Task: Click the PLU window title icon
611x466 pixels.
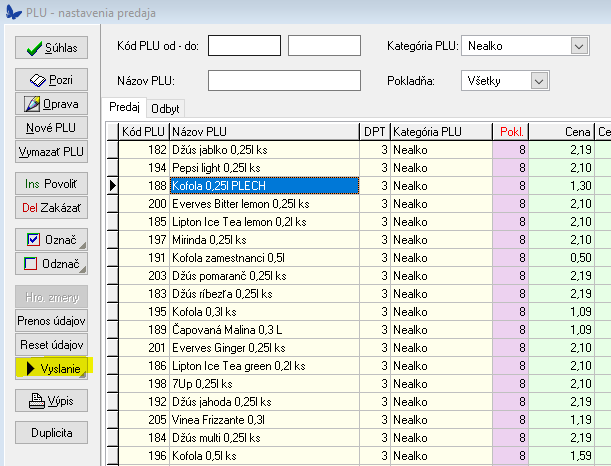Action: (11, 9)
